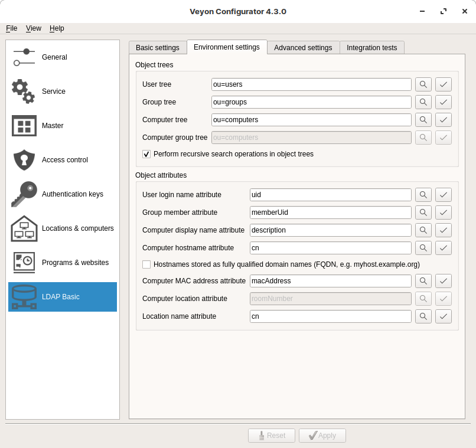
Task: Browse for Computer tree with magnifier icon
Action: click(x=423, y=120)
